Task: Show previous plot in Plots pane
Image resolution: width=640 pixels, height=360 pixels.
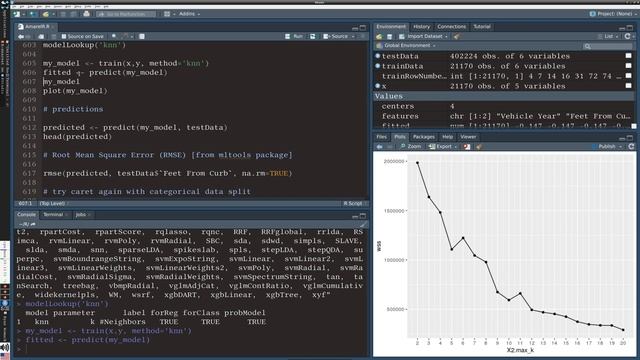Action: [380, 147]
